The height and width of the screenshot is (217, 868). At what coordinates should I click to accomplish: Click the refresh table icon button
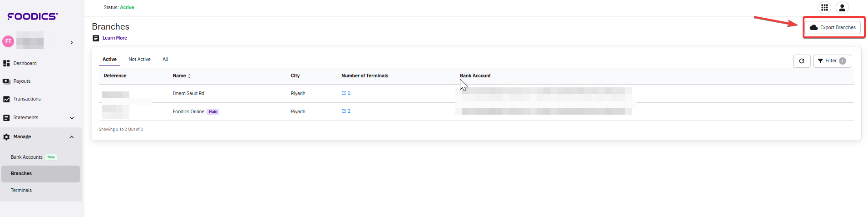[802, 61]
